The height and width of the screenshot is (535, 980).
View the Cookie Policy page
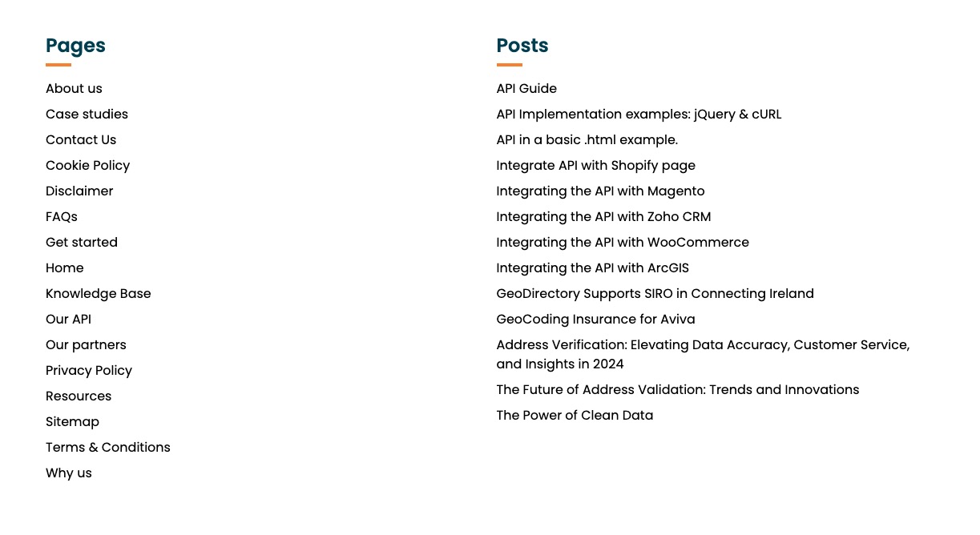(x=87, y=165)
